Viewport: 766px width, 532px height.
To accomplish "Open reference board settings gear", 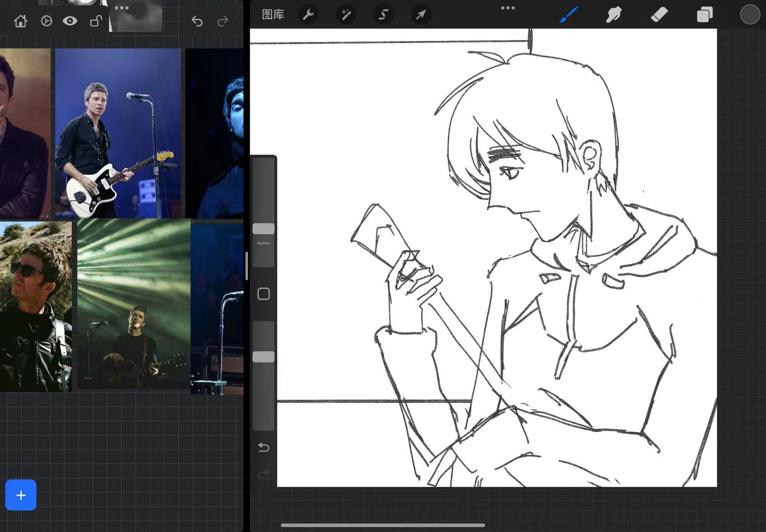I will point(46,21).
